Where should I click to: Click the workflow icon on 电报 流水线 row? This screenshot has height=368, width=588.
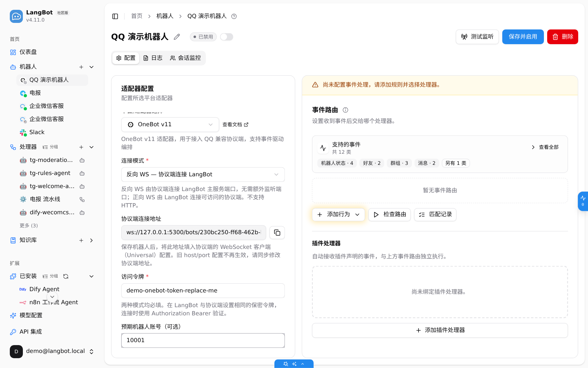tap(82, 200)
